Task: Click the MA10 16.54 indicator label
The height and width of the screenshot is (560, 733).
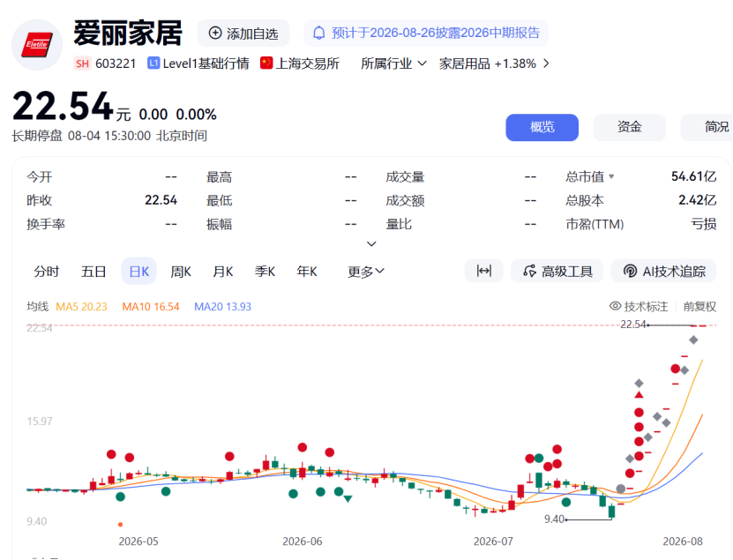Action: click(x=151, y=307)
